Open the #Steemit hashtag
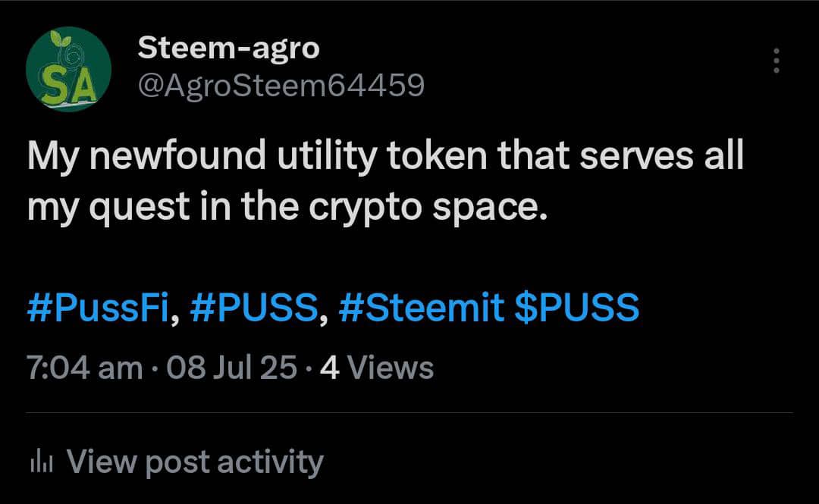Image resolution: width=819 pixels, height=504 pixels. (422, 308)
